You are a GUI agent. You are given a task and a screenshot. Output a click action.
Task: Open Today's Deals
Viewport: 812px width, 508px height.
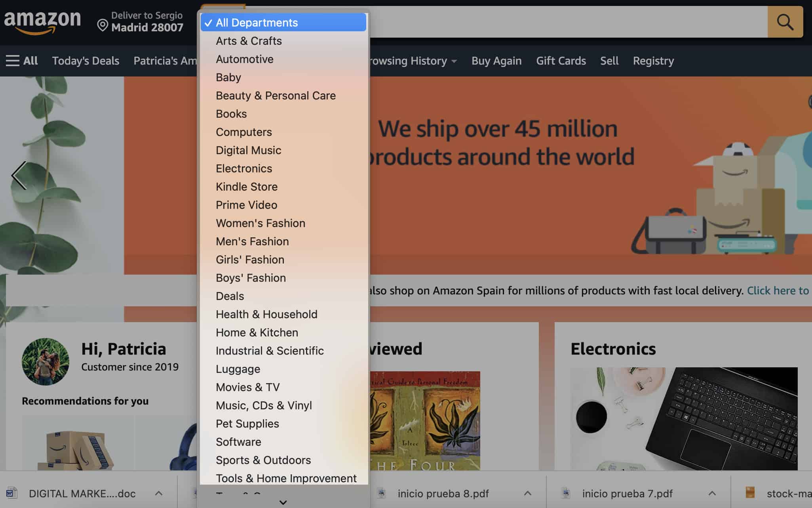tap(86, 61)
